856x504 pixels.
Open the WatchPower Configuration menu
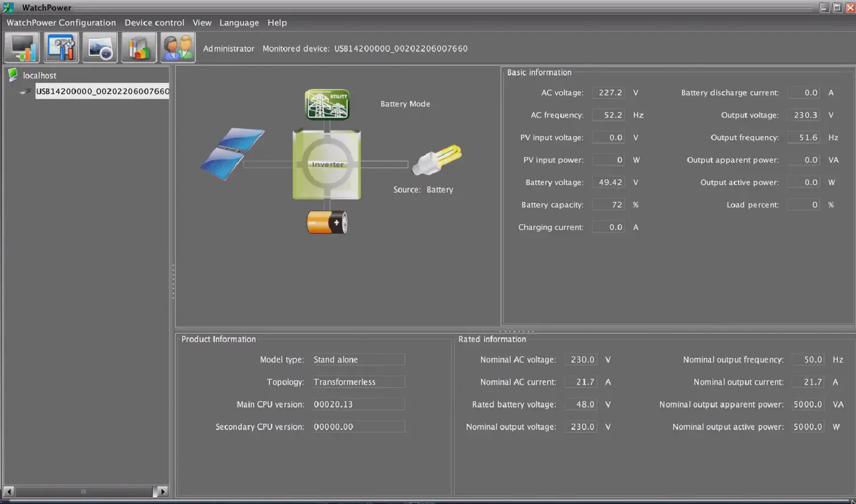61,23
